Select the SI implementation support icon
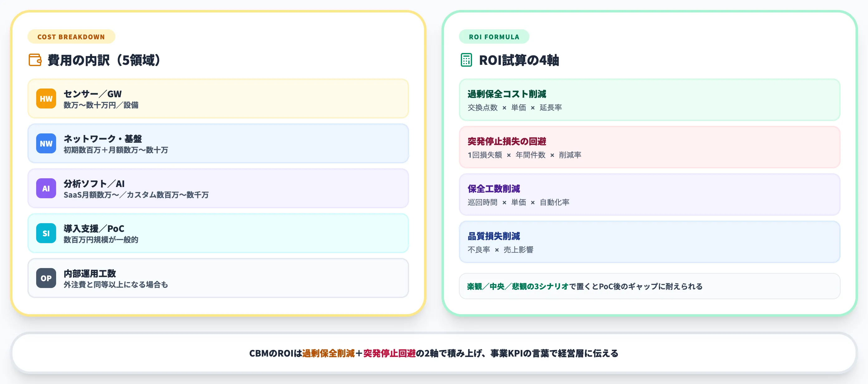Image resolution: width=868 pixels, height=384 pixels. (46, 233)
